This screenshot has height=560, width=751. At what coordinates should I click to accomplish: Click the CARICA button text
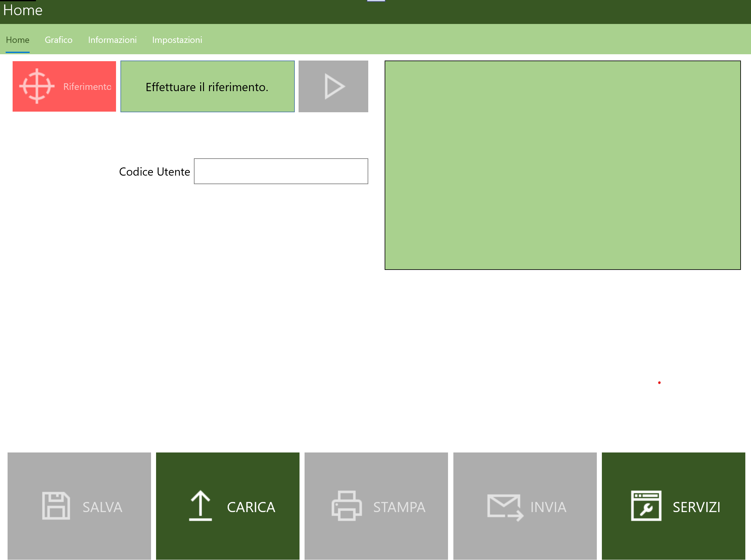(251, 507)
